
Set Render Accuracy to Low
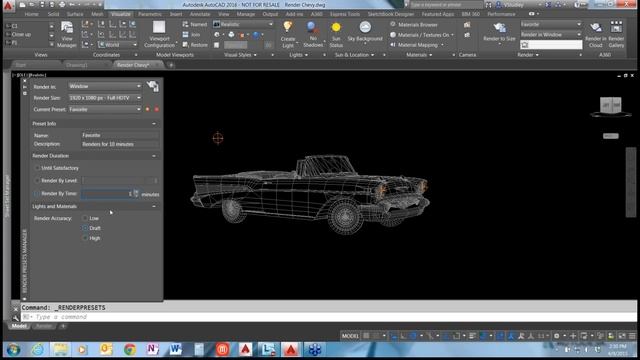pyautogui.click(x=85, y=218)
